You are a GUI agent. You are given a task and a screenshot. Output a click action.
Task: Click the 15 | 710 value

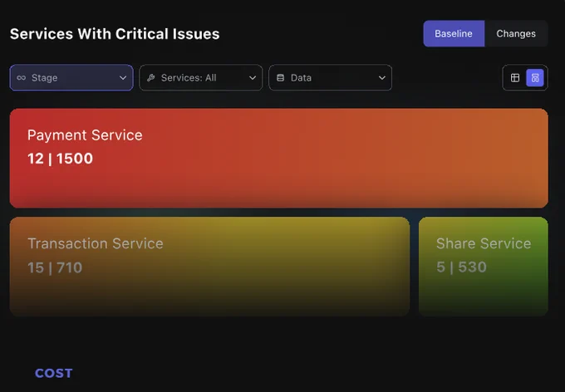(x=55, y=267)
